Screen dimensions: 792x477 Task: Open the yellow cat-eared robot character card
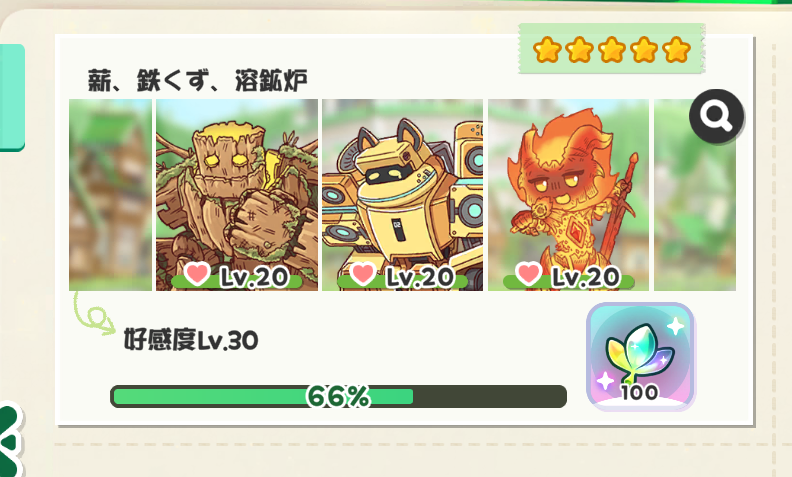(403, 195)
